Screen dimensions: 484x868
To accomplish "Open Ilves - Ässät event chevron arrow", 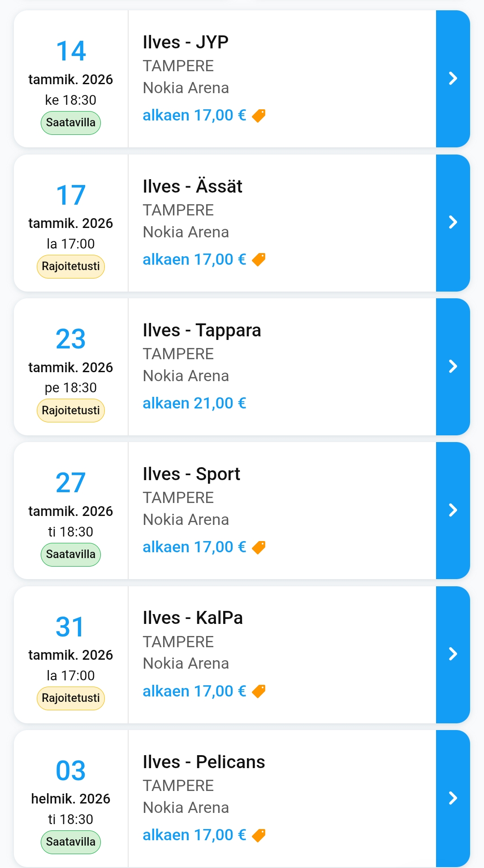I will pos(453,223).
